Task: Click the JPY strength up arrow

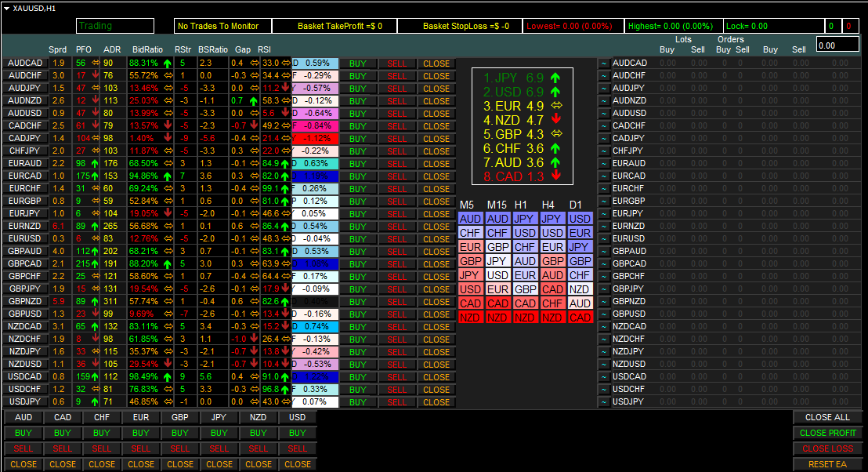Action: [x=555, y=78]
